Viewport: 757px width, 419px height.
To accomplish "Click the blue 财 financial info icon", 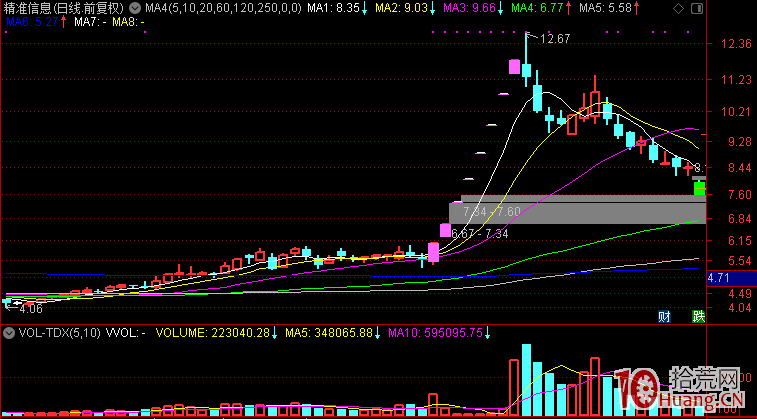I will (x=664, y=317).
